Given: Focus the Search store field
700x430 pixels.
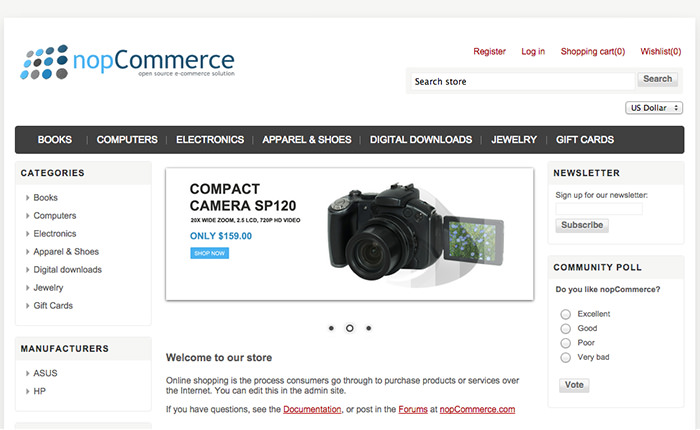Looking at the screenshot, I should pyautogui.click(x=522, y=81).
